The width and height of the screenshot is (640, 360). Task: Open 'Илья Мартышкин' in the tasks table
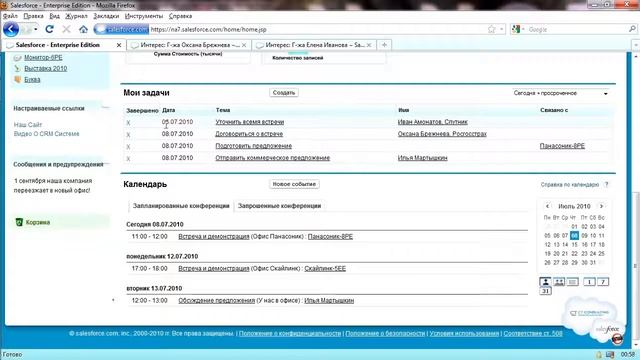pos(422,158)
